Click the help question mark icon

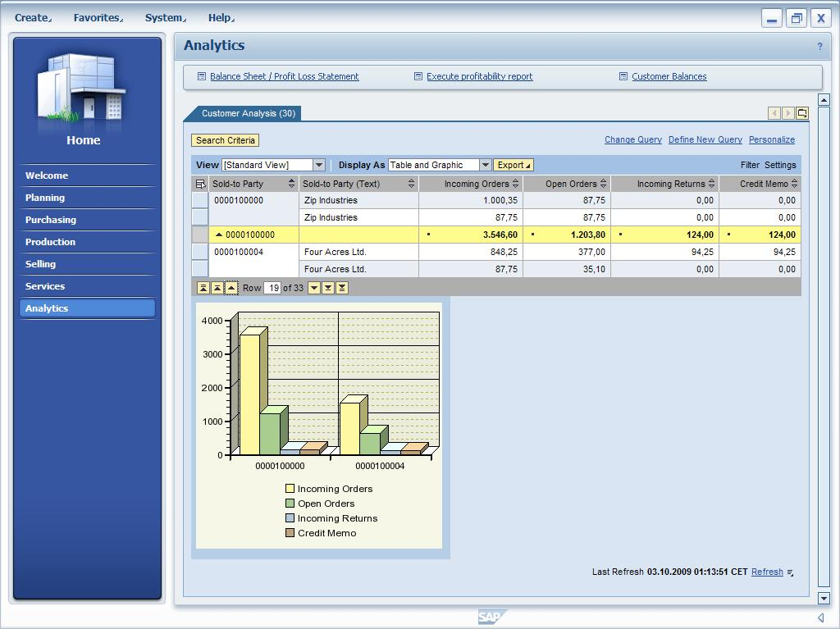pos(819,47)
